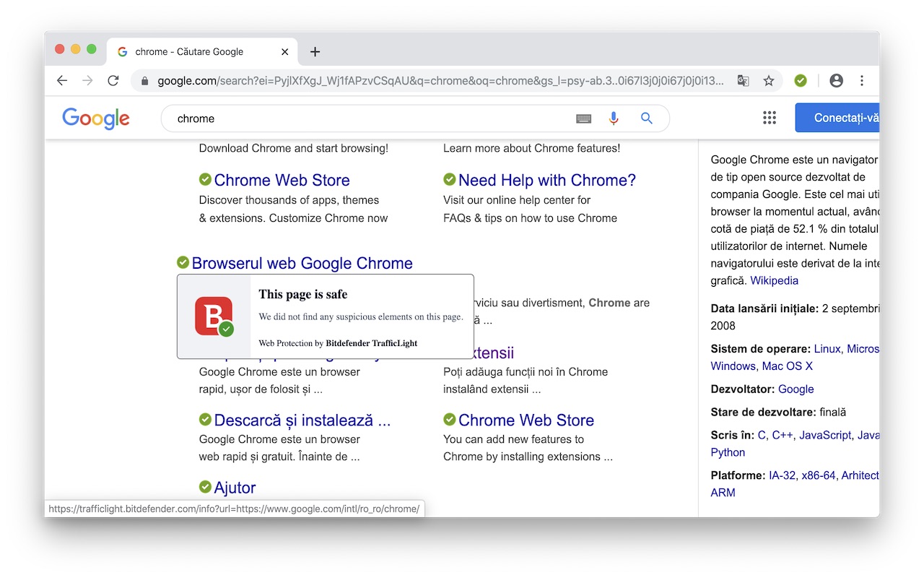Start voice search with the microphone icon
This screenshot has height=578, width=924.
(x=614, y=118)
